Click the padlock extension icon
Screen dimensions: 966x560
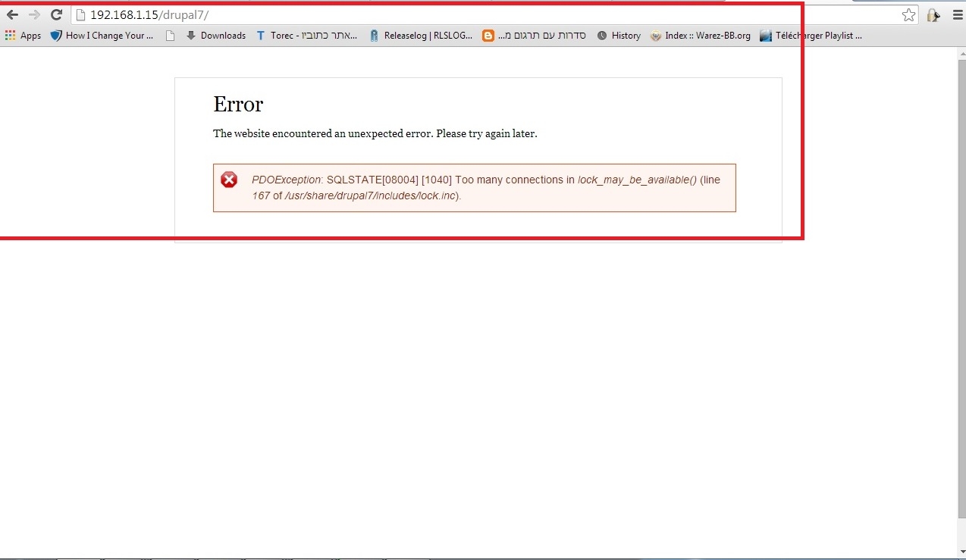(933, 15)
